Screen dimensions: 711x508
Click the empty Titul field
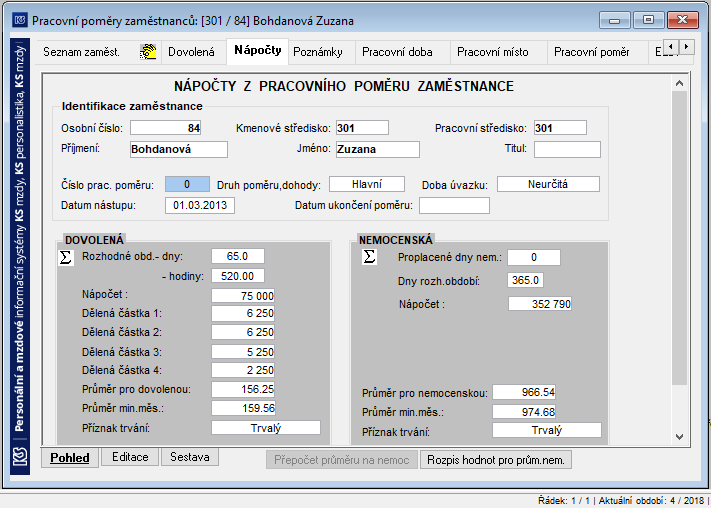[567, 149]
